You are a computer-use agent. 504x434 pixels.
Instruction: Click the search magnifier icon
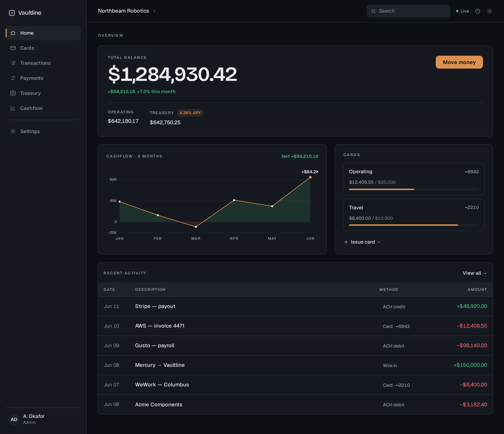tap(373, 11)
